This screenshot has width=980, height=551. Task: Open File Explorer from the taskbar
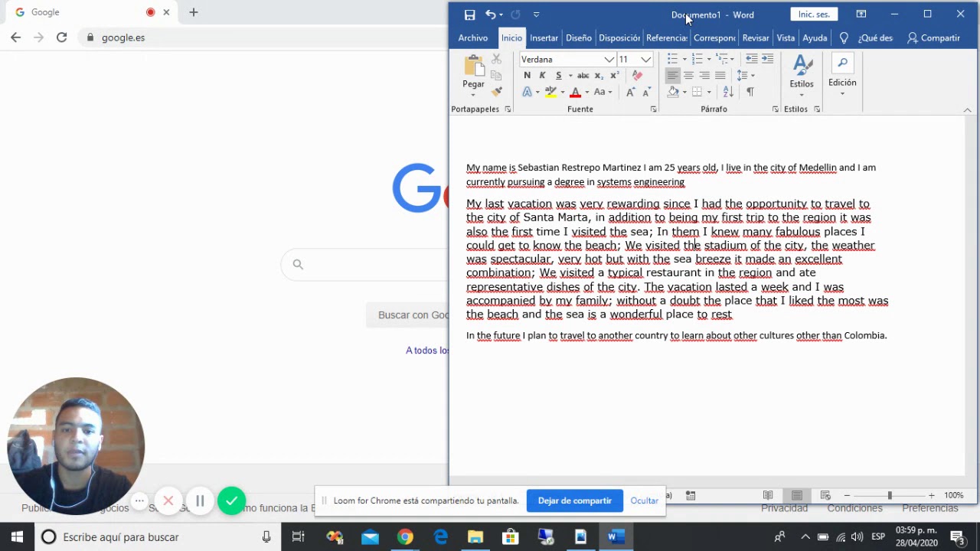475,536
